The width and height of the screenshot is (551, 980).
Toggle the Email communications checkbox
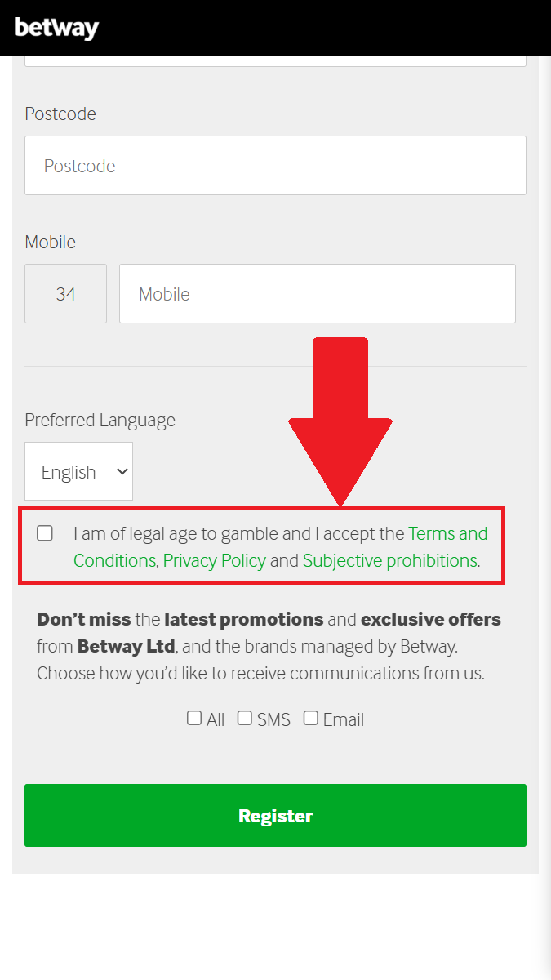pyautogui.click(x=311, y=718)
